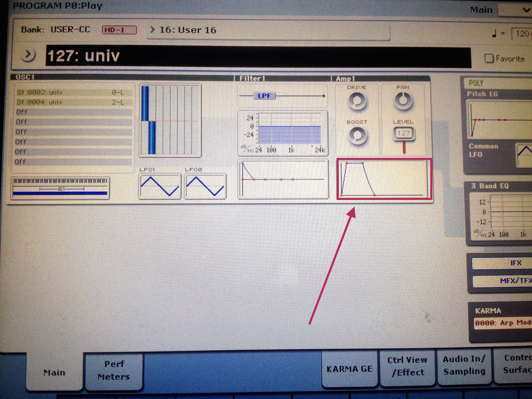
Task: Open the LFO2 waveform graphic
Action: pos(205,186)
